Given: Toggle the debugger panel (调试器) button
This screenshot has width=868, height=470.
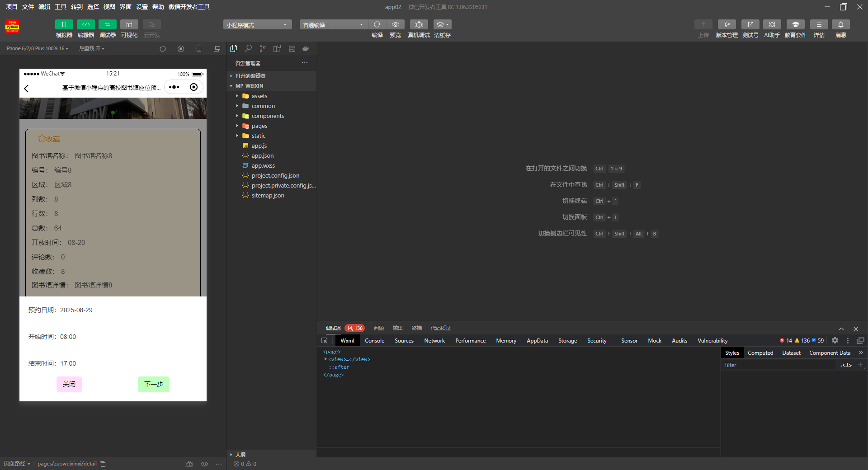Looking at the screenshot, I should (x=108, y=24).
